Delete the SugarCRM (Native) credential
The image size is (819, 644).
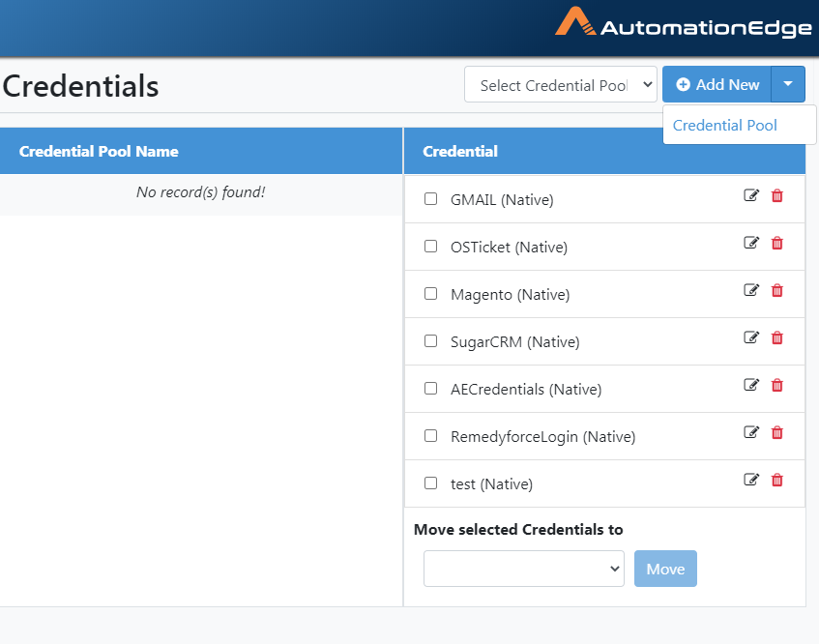[x=777, y=337]
